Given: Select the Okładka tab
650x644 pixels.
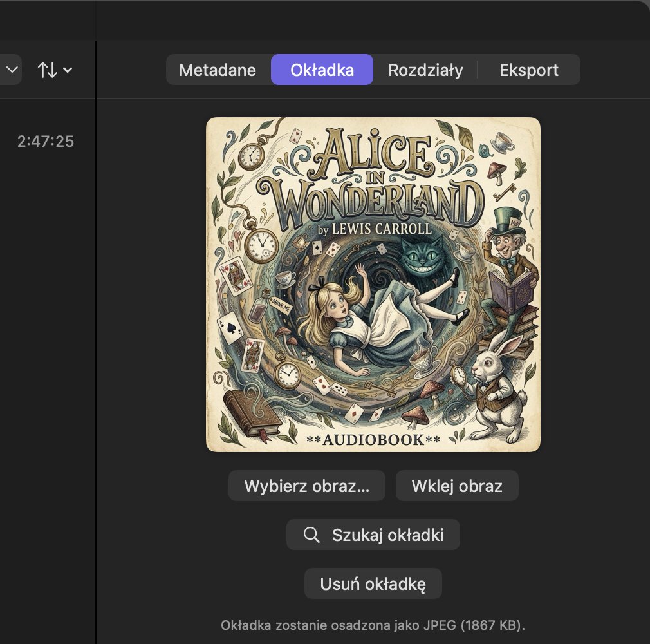Looking at the screenshot, I should 322,70.
